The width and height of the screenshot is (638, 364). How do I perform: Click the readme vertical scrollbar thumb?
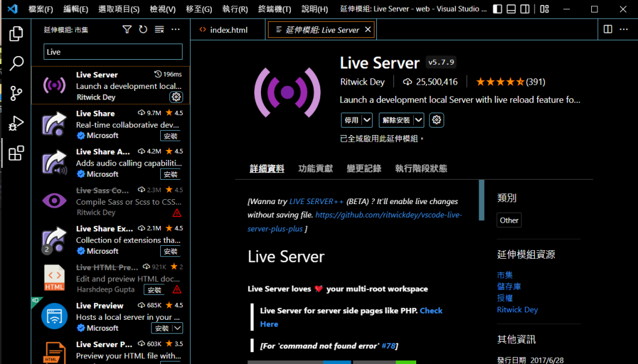(x=482, y=200)
